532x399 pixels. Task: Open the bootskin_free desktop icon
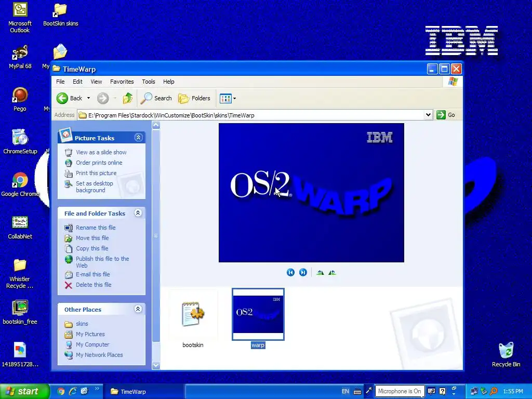pyautogui.click(x=20, y=312)
